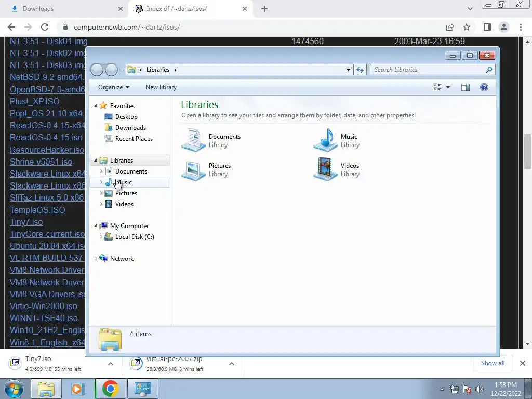Open address bar history dropdown
532x399 pixels.
348,70
